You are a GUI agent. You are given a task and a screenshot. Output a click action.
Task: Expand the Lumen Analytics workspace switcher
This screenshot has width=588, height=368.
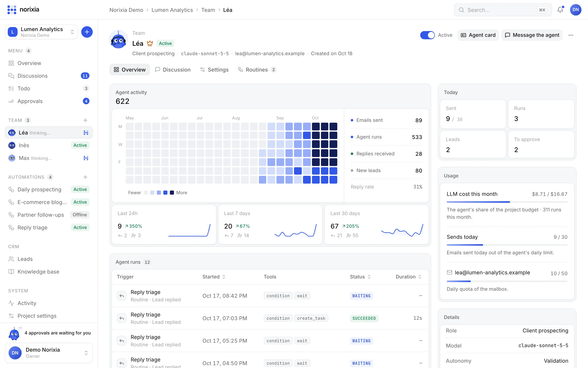click(41, 32)
